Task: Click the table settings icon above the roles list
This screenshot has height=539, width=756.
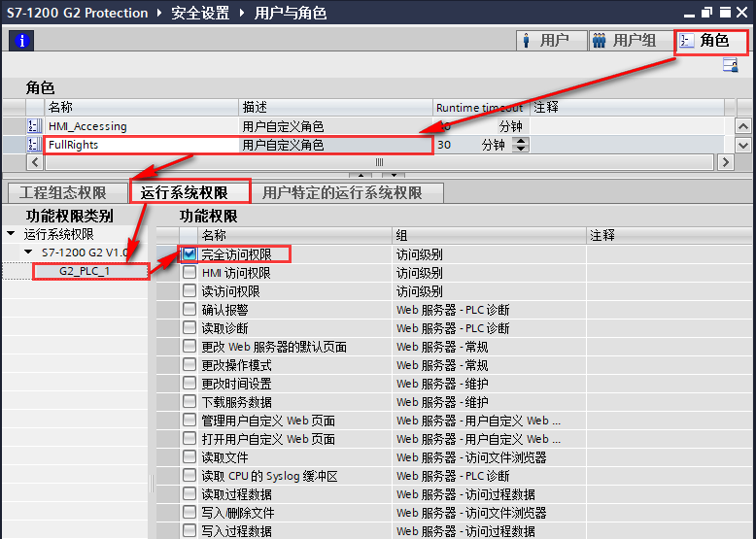Action: click(730, 65)
